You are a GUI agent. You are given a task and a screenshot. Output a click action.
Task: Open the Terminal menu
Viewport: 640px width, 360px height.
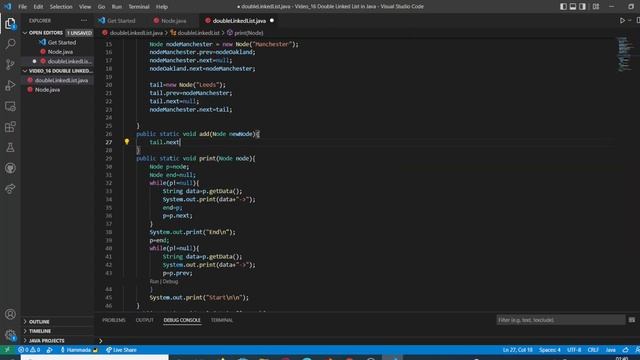coord(139,7)
